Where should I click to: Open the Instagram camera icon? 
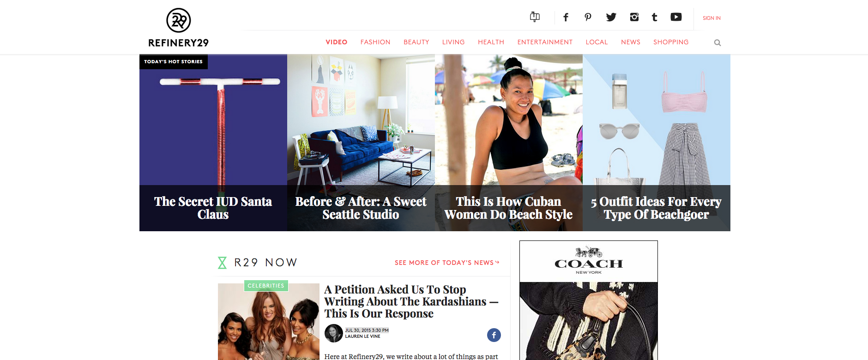point(634,17)
